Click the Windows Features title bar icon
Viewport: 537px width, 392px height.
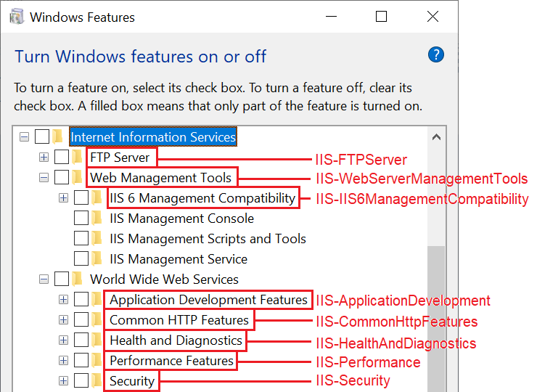pyautogui.click(x=17, y=17)
